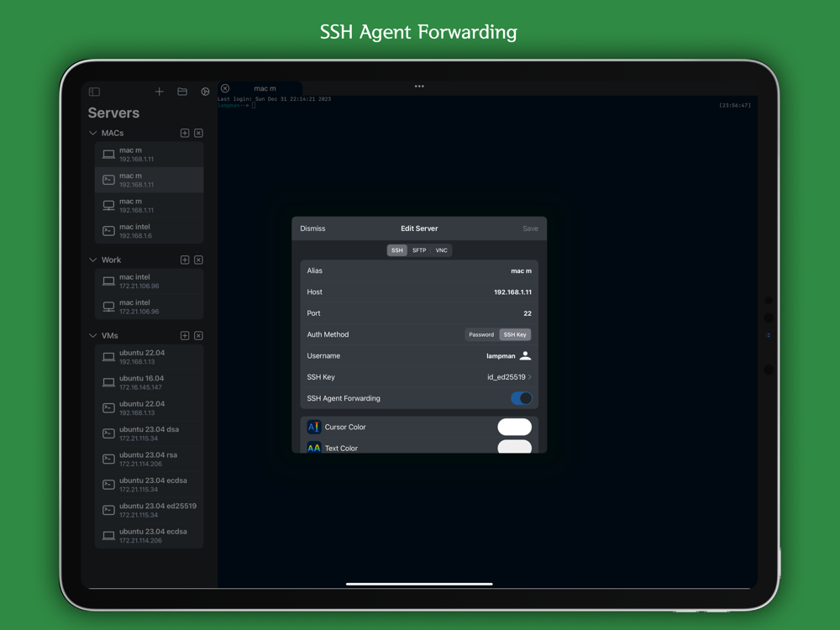Edit the Port field 22
The image size is (840, 630).
pos(419,313)
